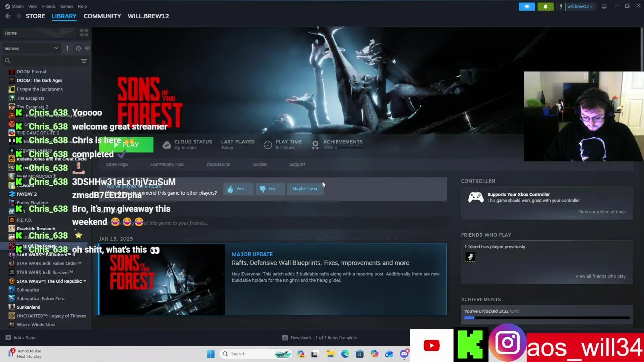The image size is (644, 362).
Task: Open View all friends who play
Action: click(601, 276)
